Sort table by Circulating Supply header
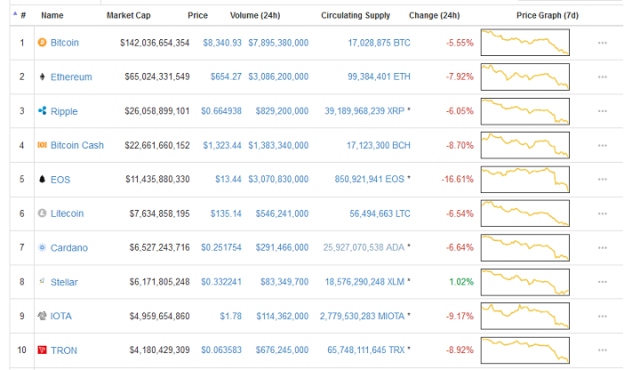The image size is (640, 370). [356, 16]
